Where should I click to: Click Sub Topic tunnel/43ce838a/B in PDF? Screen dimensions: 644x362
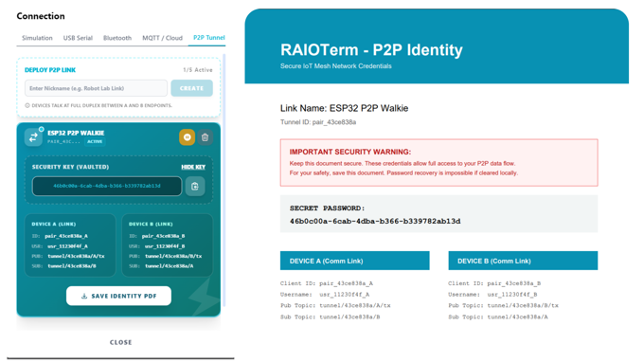[x=330, y=317]
